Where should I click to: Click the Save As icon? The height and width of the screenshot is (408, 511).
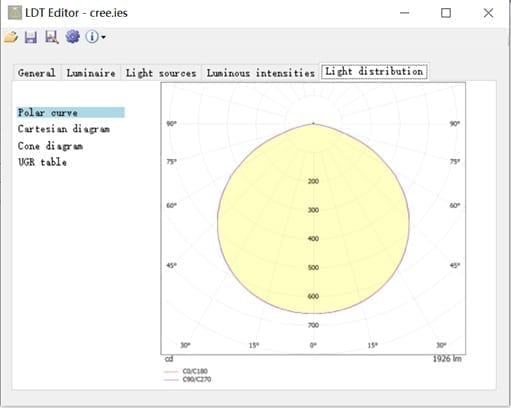pyautogui.click(x=52, y=37)
